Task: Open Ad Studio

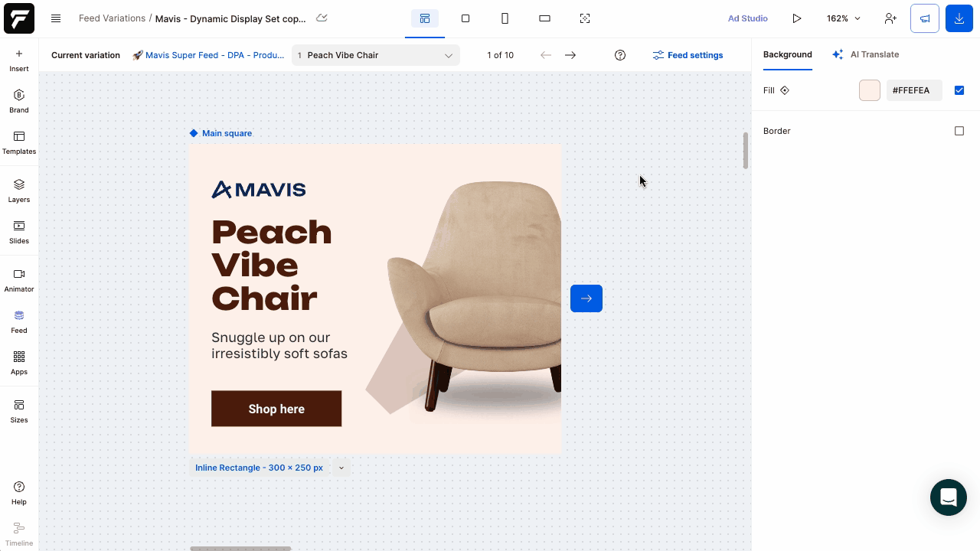Action: (x=748, y=18)
